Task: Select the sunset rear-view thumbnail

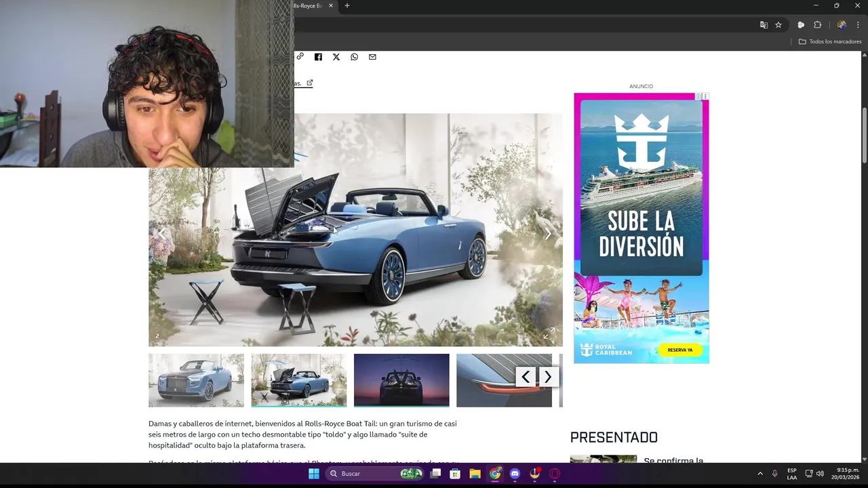Action: 401,380
